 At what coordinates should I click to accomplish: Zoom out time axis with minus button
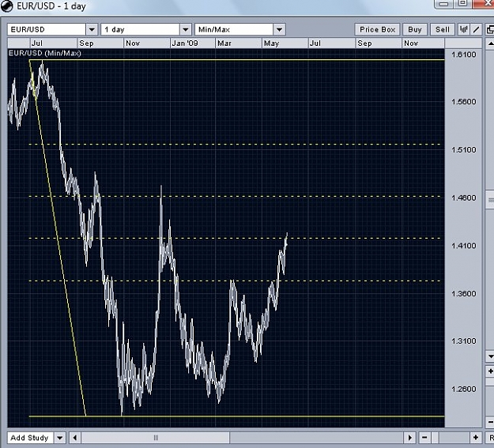coord(424,438)
